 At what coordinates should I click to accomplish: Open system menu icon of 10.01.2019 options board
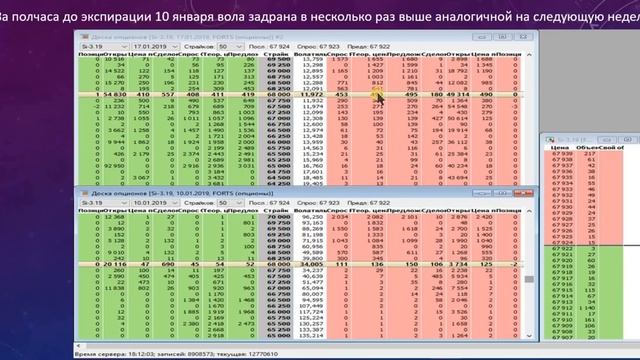click(85, 193)
